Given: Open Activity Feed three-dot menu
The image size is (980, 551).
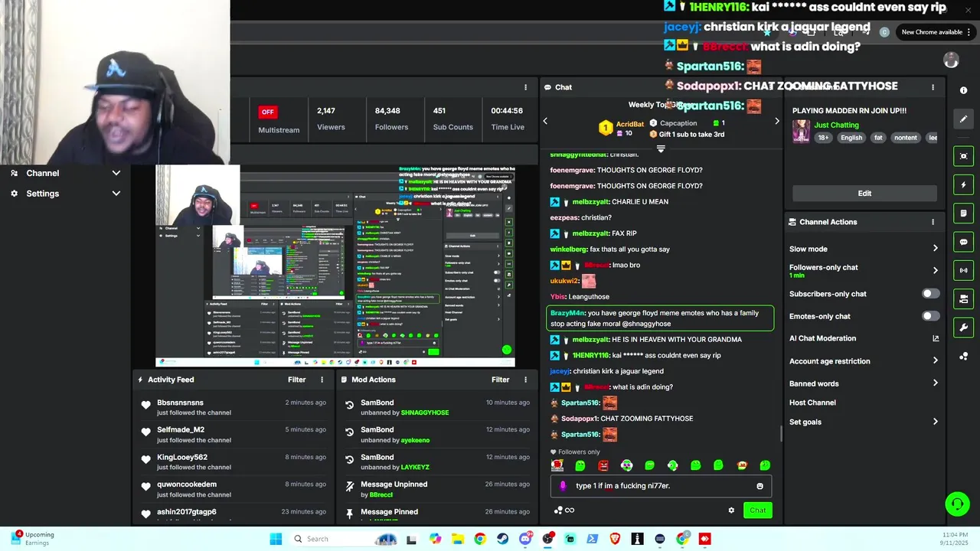Looking at the screenshot, I should 322,380.
